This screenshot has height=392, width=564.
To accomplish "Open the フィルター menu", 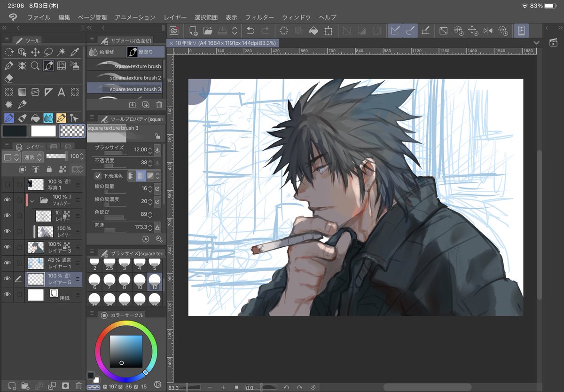I will (x=259, y=17).
